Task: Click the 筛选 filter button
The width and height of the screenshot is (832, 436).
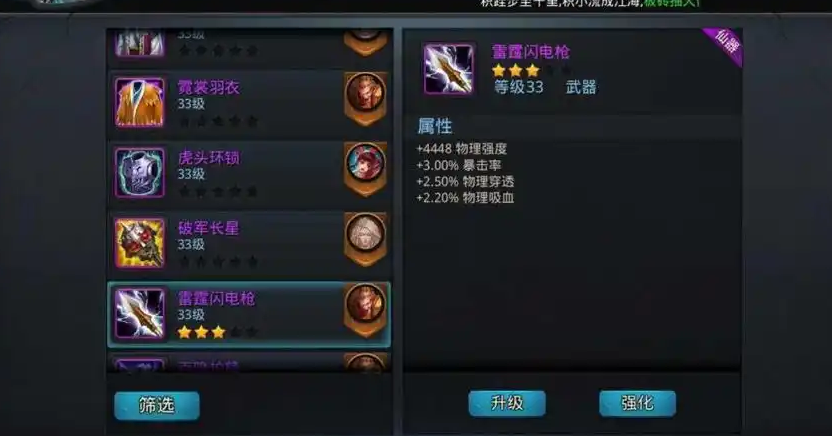Action: click(x=157, y=406)
